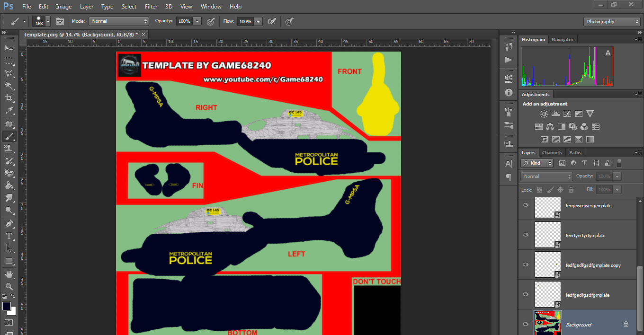Activate the Magic Wand tool
The image size is (644, 335).
point(9,86)
